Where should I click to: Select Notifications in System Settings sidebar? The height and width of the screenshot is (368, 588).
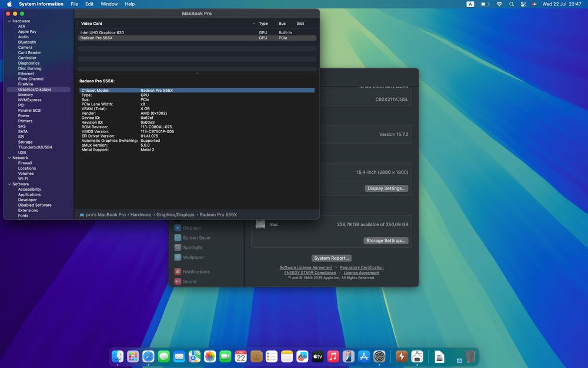tap(196, 271)
